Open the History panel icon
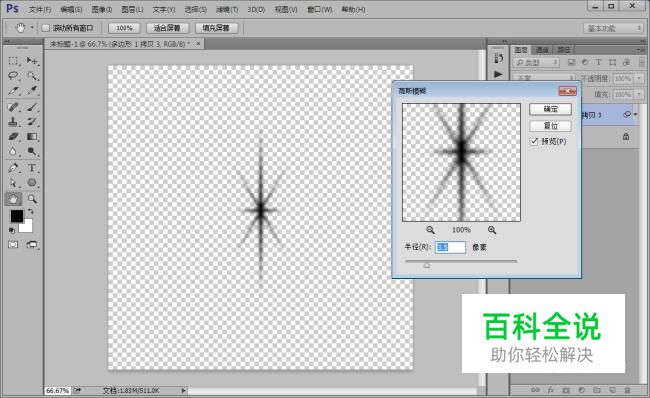The width and height of the screenshot is (650, 398). [499, 58]
